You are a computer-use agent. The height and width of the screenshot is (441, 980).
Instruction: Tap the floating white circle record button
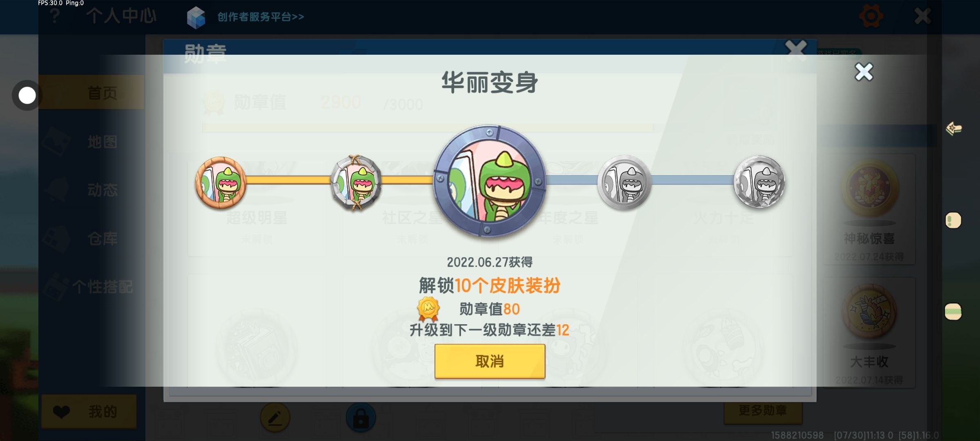27,96
